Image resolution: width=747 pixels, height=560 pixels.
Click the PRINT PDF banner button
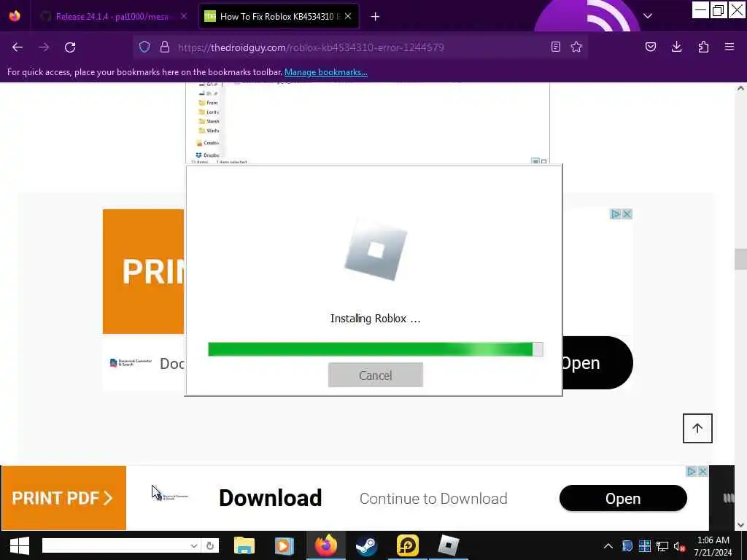point(64,498)
